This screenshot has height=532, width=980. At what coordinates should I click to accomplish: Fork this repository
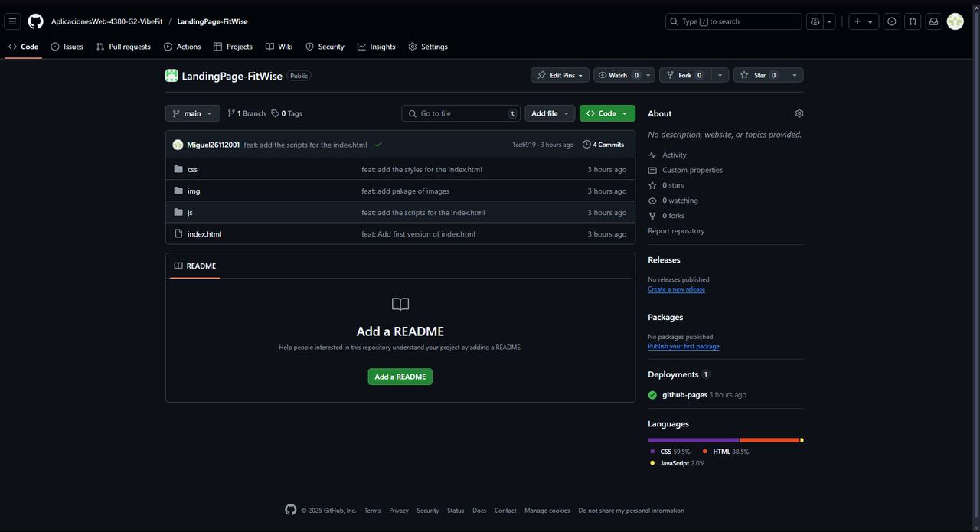(x=685, y=75)
